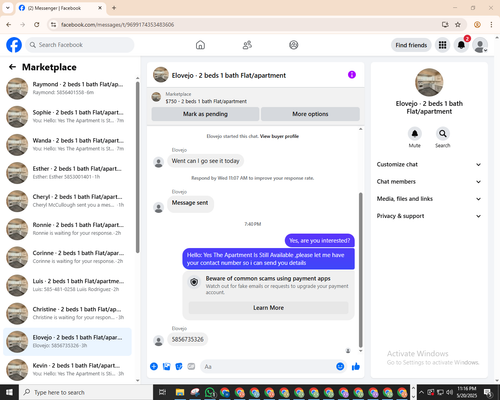Open WhatsApp from the taskbar

pyautogui.click(x=210, y=392)
